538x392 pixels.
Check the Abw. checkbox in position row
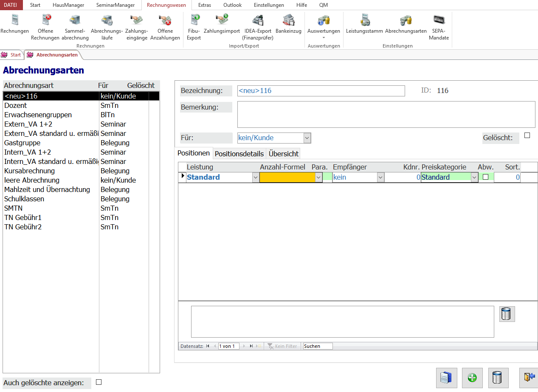[x=486, y=177]
